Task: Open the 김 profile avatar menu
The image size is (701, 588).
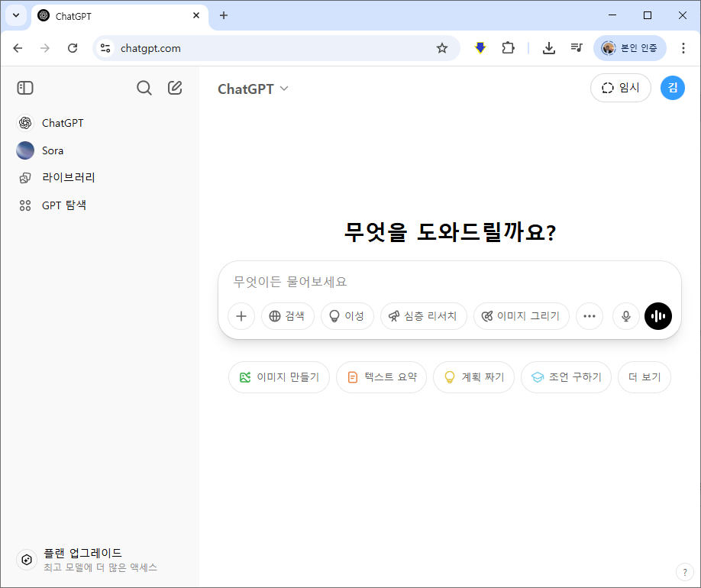Action: (x=673, y=88)
